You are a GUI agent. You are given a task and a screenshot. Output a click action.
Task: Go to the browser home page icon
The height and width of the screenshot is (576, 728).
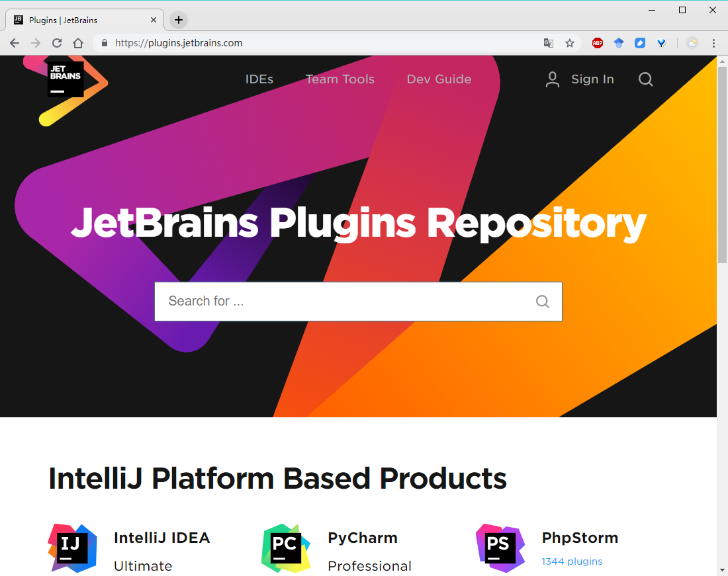point(78,43)
